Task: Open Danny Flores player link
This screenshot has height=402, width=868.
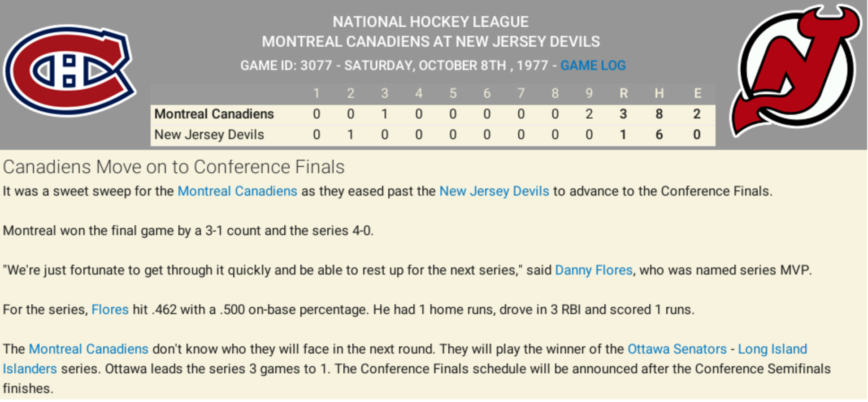Action: [594, 270]
